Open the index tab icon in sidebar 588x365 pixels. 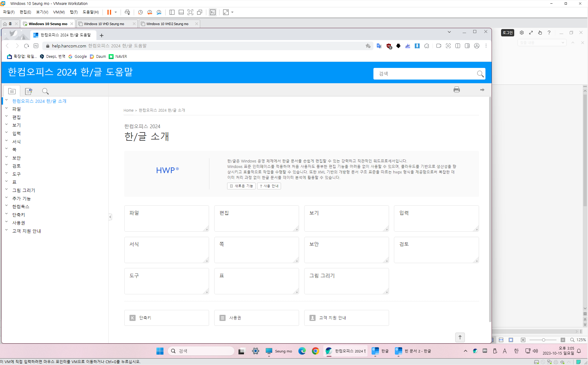click(29, 91)
